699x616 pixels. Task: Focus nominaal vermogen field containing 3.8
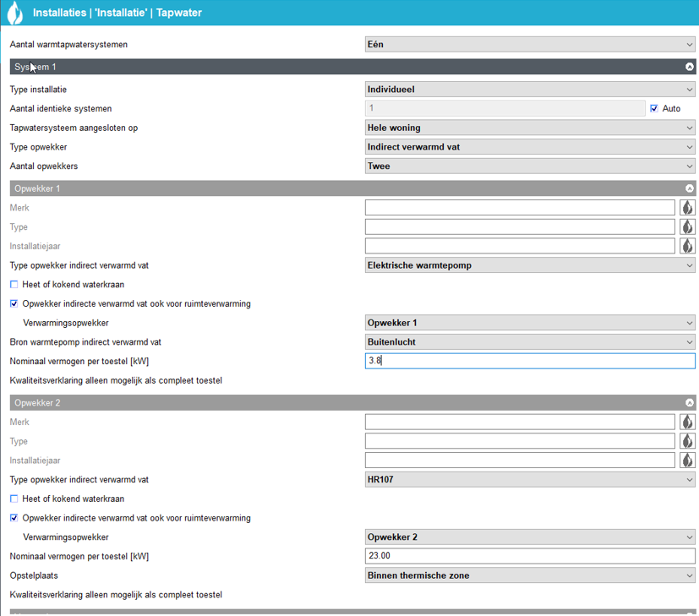click(x=530, y=361)
